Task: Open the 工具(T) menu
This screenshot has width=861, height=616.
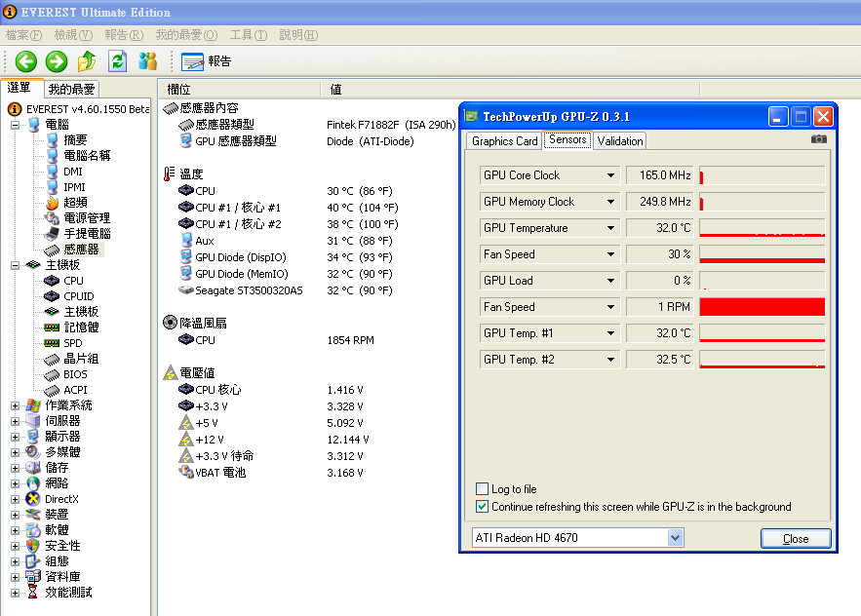Action: 249,35
